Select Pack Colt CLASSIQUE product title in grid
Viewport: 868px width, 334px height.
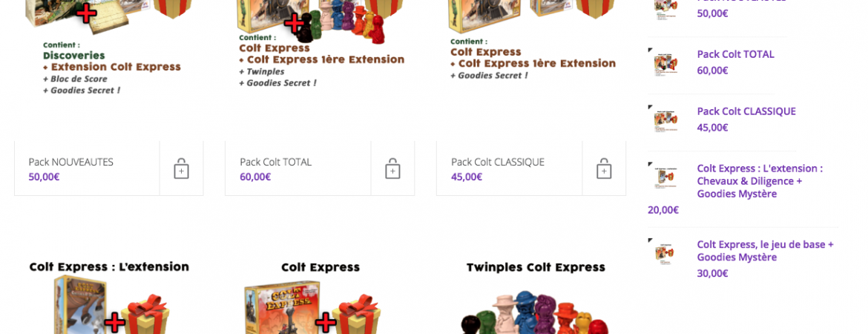pos(498,163)
